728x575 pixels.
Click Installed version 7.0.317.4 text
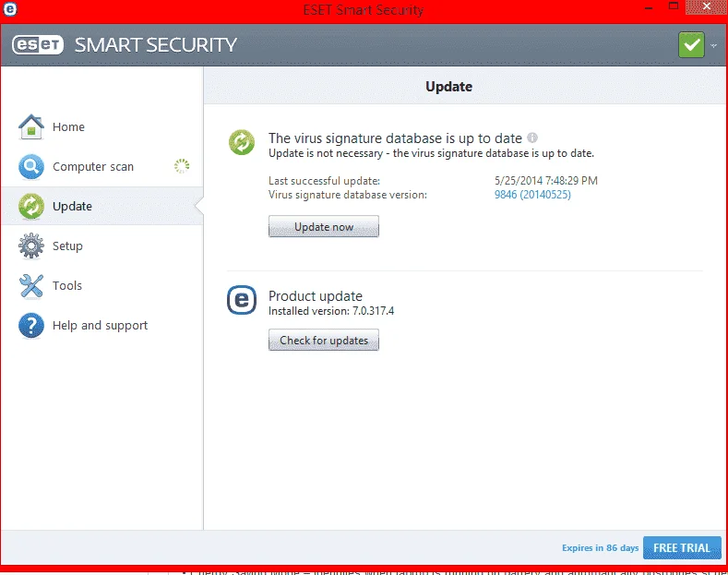click(x=331, y=311)
